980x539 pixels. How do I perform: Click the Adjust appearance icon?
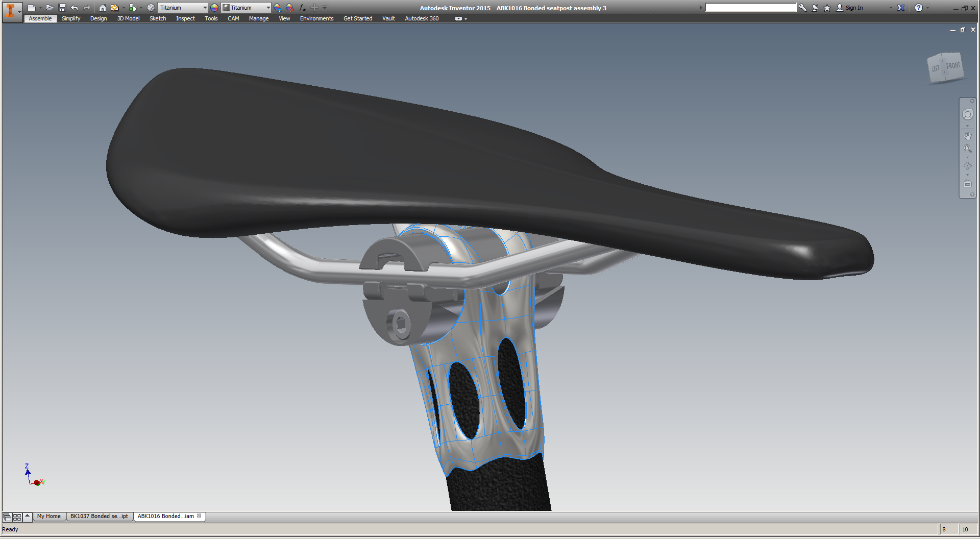pos(277,8)
